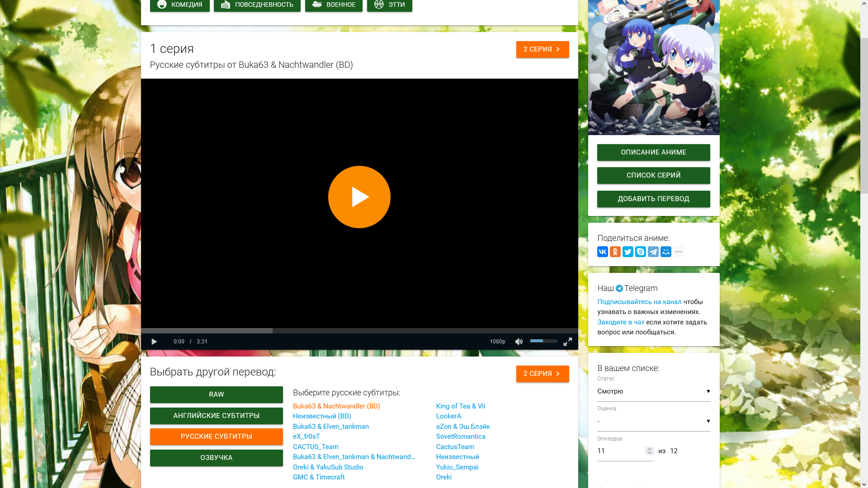
Task: Share anime via Telegram icon
Action: click(653, 252)
